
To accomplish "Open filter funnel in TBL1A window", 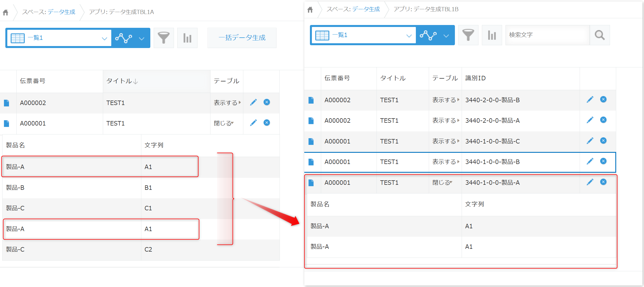I will [164, 38].
